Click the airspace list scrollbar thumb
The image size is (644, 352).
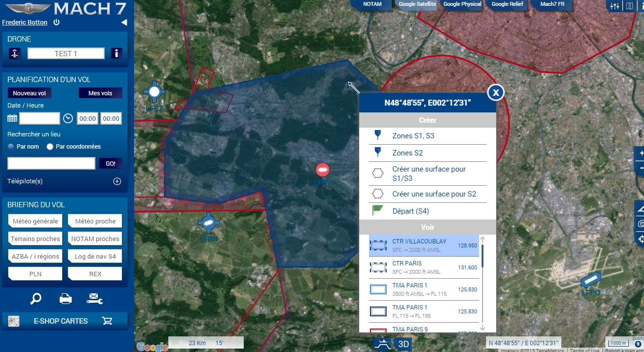pos(483,256)
